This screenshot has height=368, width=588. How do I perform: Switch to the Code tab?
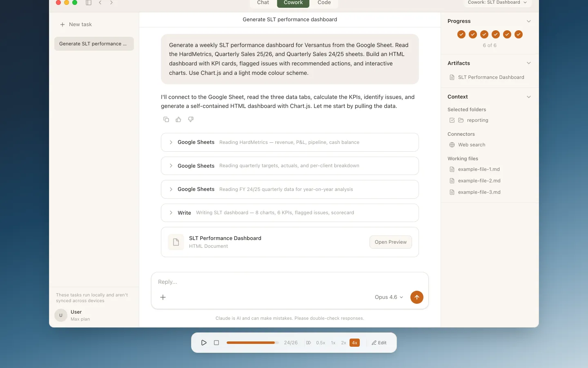coord(324,3)
